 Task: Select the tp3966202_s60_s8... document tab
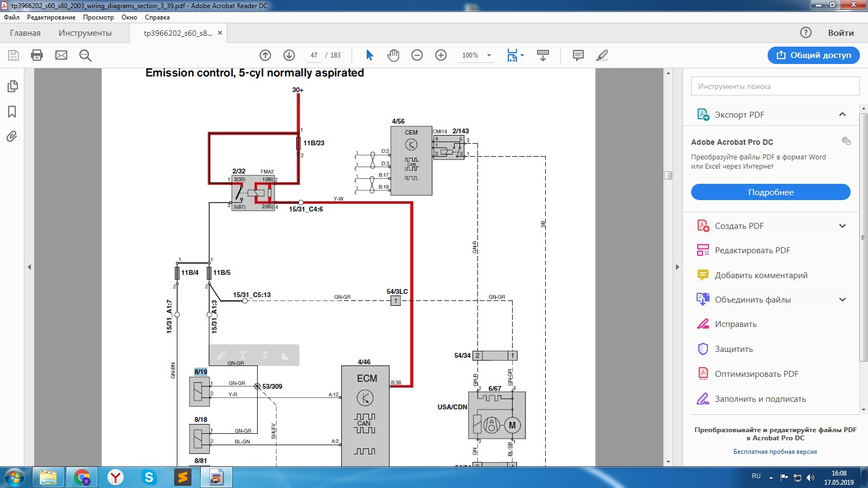coord(178,33)
